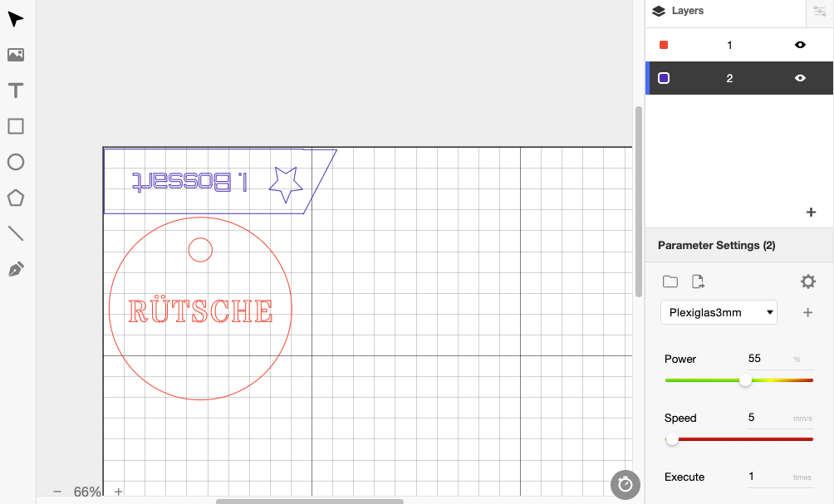Activate the Pen tool

(x=15, y=269)
